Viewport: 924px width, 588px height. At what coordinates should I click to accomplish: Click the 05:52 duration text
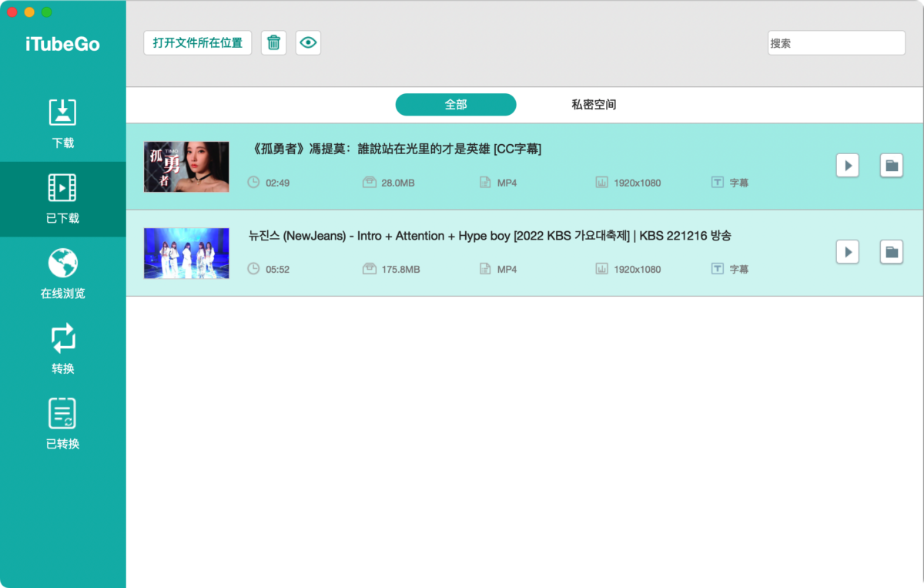click(x=277, y=270)
